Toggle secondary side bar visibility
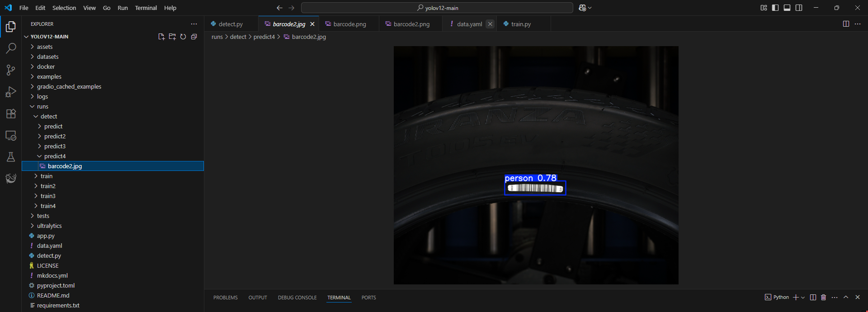This screenshot has height=312, width=868. [x=799, y=8]
